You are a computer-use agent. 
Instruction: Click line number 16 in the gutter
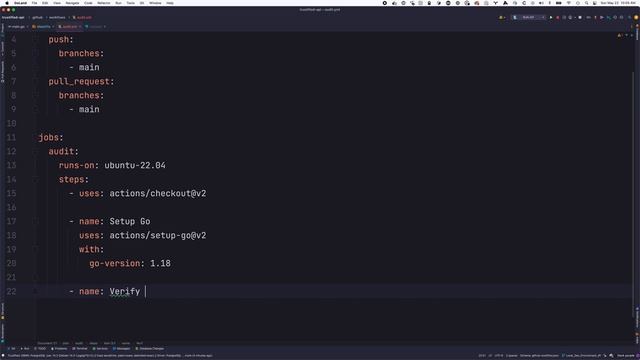11,207
